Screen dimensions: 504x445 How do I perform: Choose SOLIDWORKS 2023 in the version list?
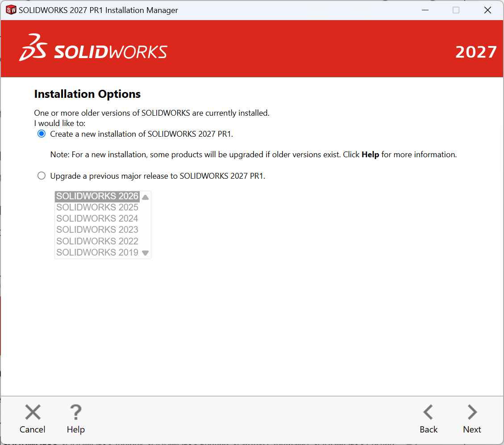coord(97,230)
